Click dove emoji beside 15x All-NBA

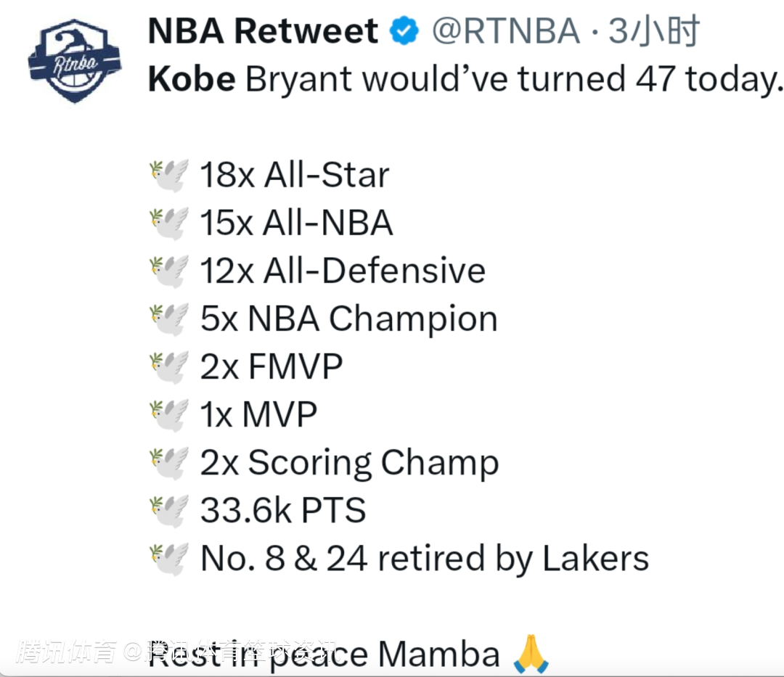point(168,223)
